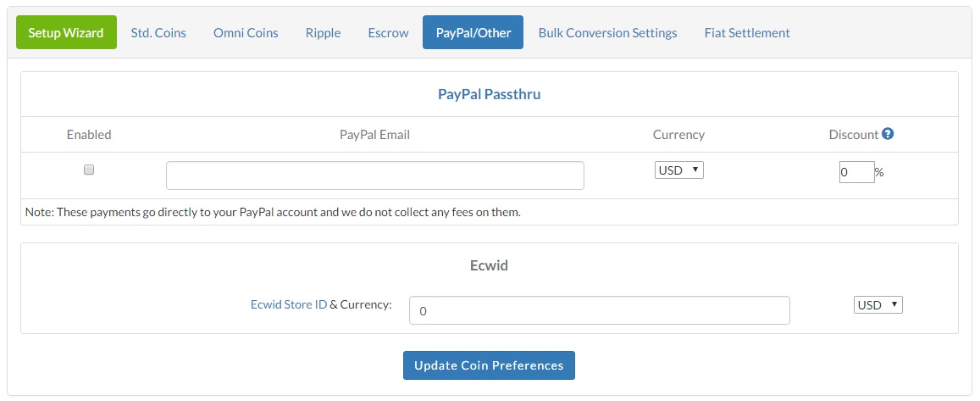Select the Ripple tab
This screenshot has width=980, height=401.
pyautogui.click(x=323, y=33)
